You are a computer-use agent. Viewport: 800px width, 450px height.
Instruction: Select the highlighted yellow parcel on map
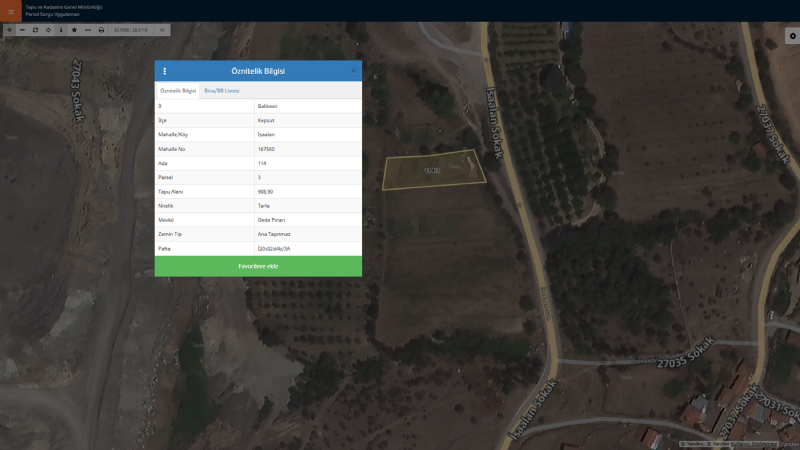tap(433, 171)
